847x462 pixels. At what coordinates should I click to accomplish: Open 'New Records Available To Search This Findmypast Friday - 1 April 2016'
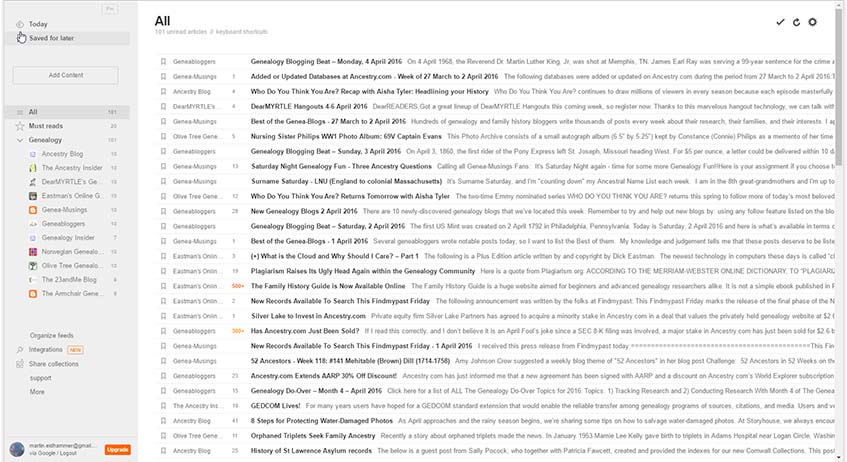pos(361,346)
